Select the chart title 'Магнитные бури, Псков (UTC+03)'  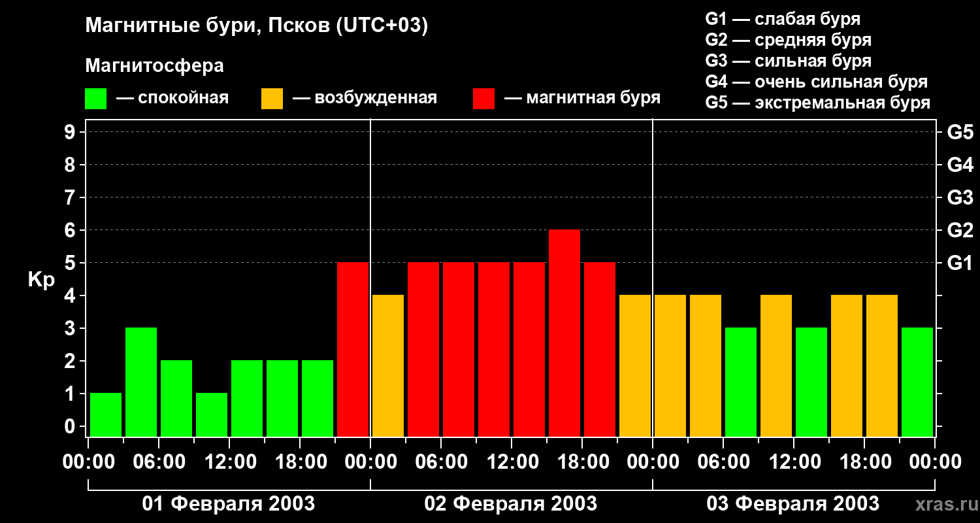(x=256, y=26)
